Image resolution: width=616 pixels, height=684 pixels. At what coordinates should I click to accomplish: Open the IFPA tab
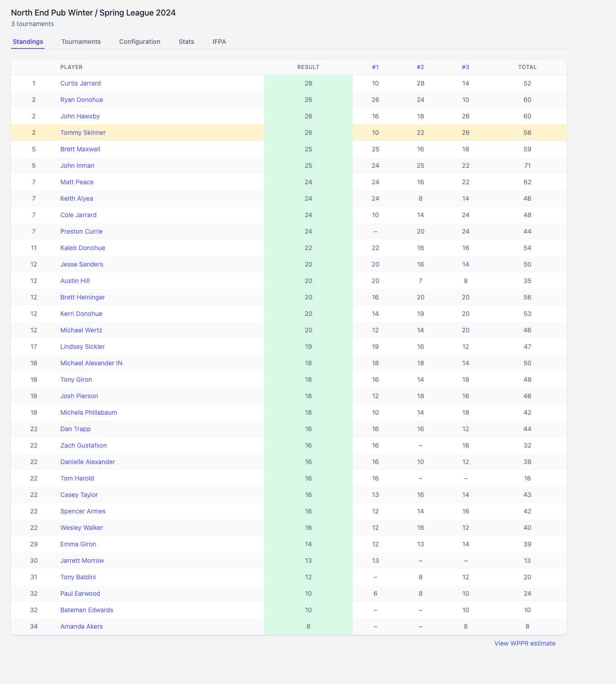click(x=219, y=42)
